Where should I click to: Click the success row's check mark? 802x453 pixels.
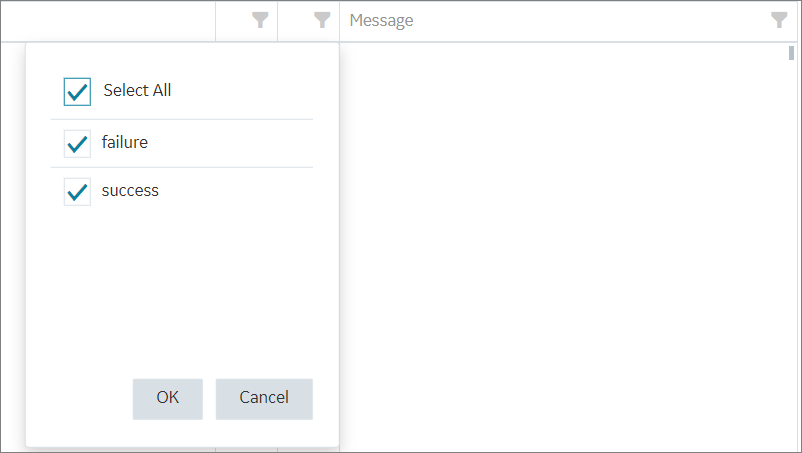point(77,193)
